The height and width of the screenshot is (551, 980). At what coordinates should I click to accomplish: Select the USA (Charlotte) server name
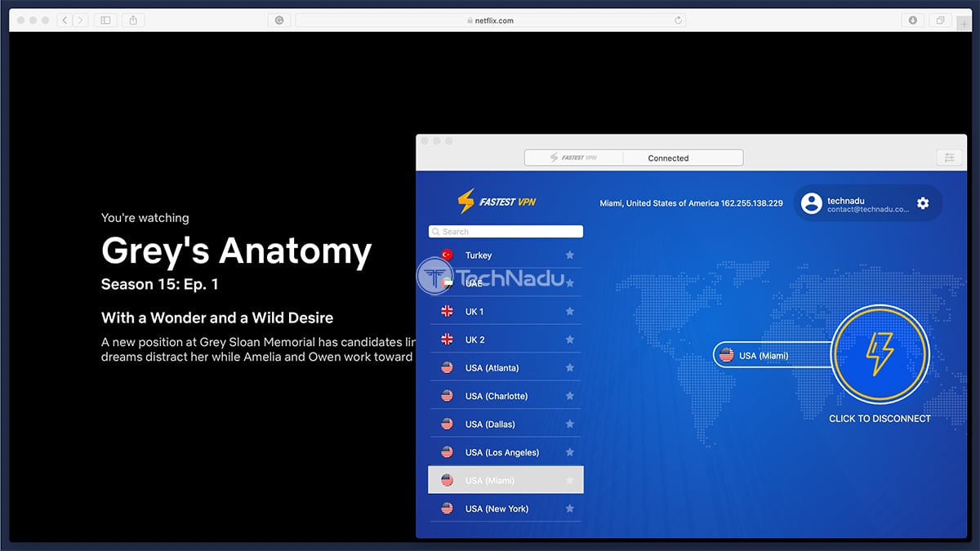pos(497,396)
